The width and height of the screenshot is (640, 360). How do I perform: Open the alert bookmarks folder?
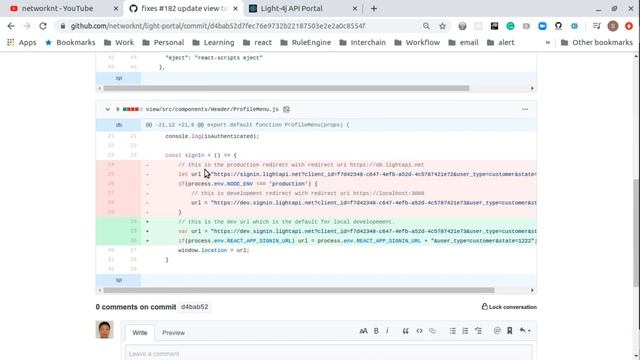(500, 42)
